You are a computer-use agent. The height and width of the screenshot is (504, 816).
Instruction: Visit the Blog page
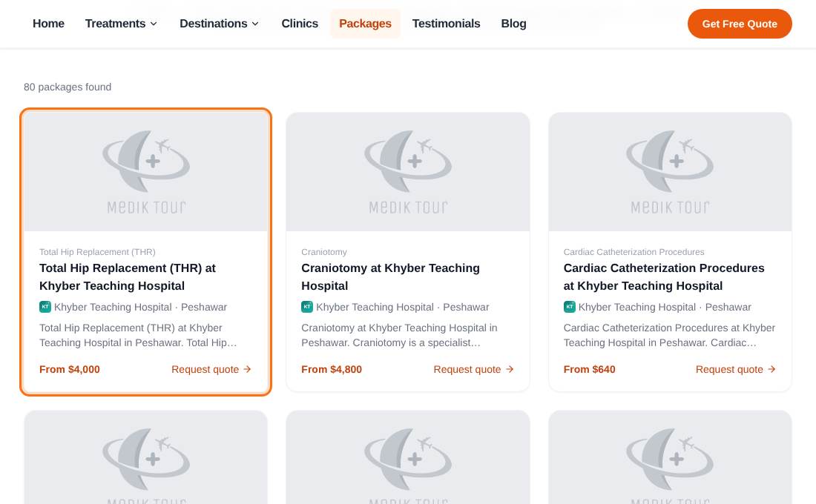[x=513, y=24]
